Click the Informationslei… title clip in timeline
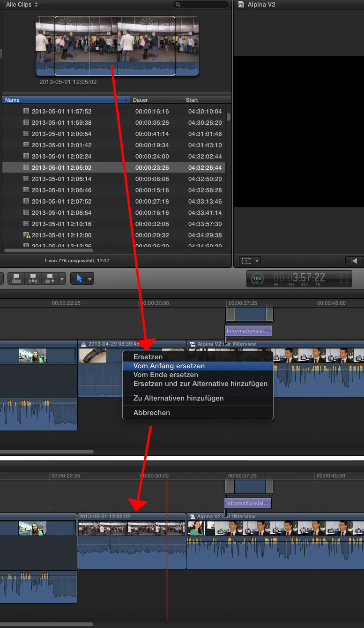 248,331
